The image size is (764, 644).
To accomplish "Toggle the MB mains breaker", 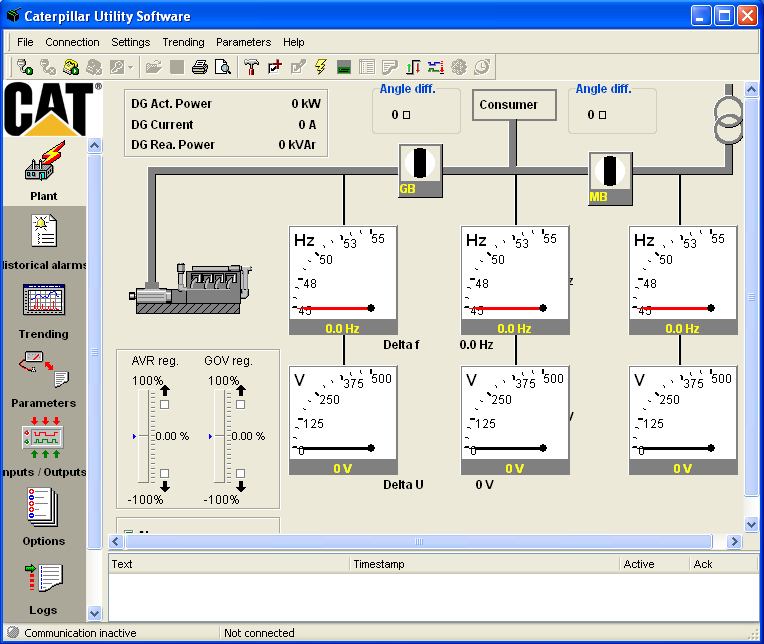I will coord(611,178).
